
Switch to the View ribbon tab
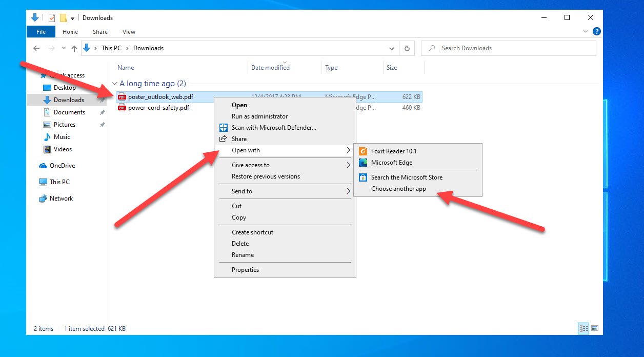pos(129,32)
